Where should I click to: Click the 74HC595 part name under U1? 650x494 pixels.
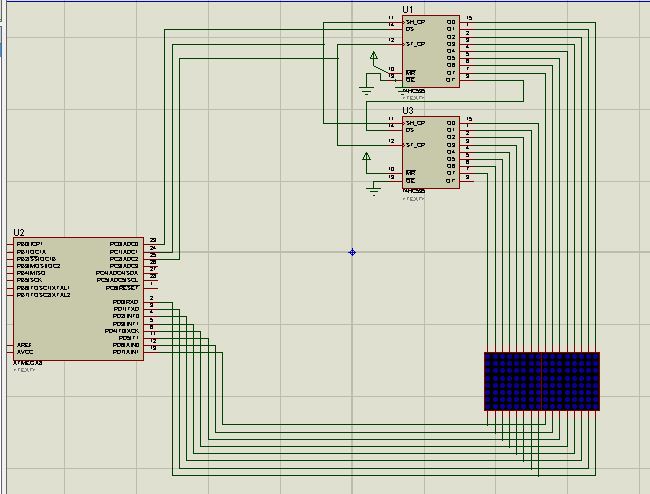pos(414,91)
